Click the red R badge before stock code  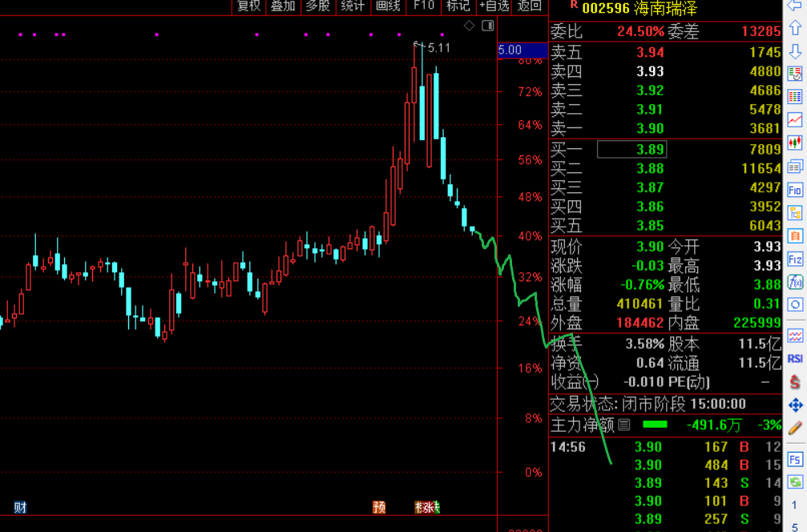(573, 5)
